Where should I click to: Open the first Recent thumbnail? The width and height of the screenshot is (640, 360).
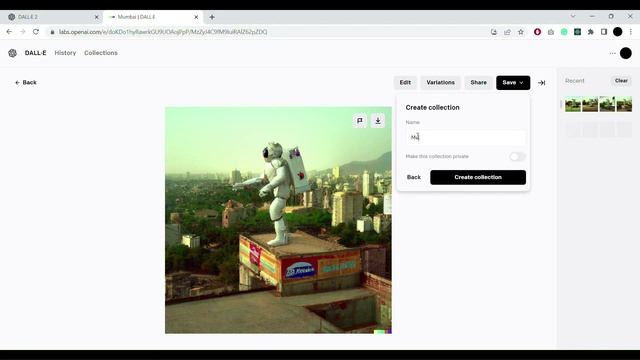tap(573, 104)
